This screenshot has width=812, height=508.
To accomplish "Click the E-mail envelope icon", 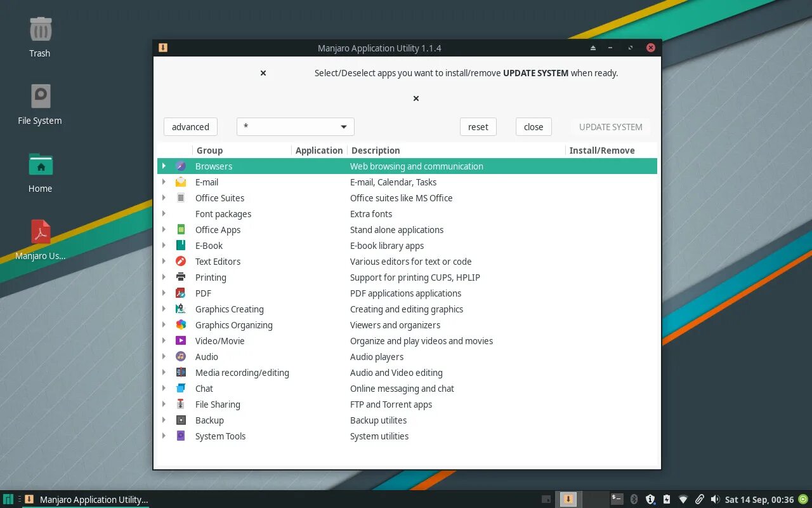I will pos(181,182).
